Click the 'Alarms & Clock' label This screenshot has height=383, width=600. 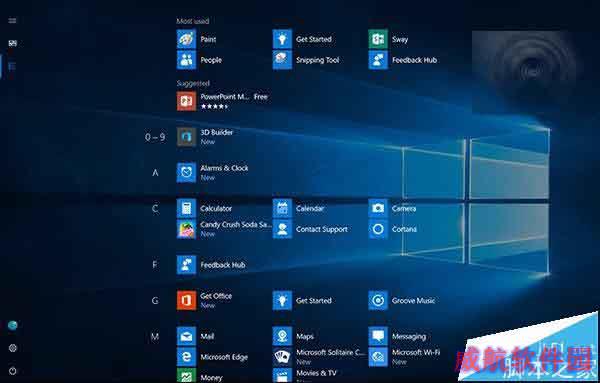224,168
